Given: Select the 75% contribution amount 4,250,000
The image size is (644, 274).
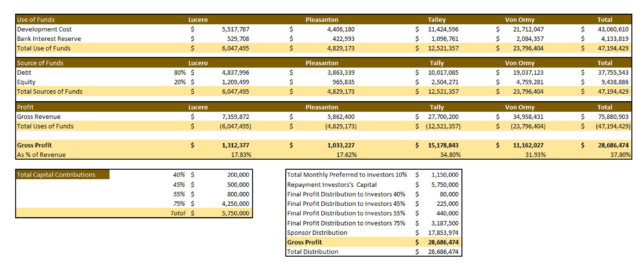Looking at the screenshot, I should click(x=235, y=204).
